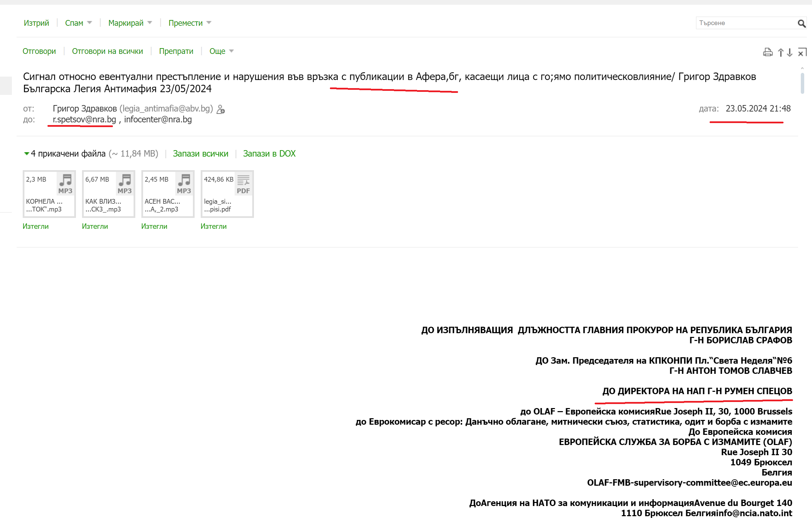Open the АСЕН ВАС mp3 attachment

[167, 194]
